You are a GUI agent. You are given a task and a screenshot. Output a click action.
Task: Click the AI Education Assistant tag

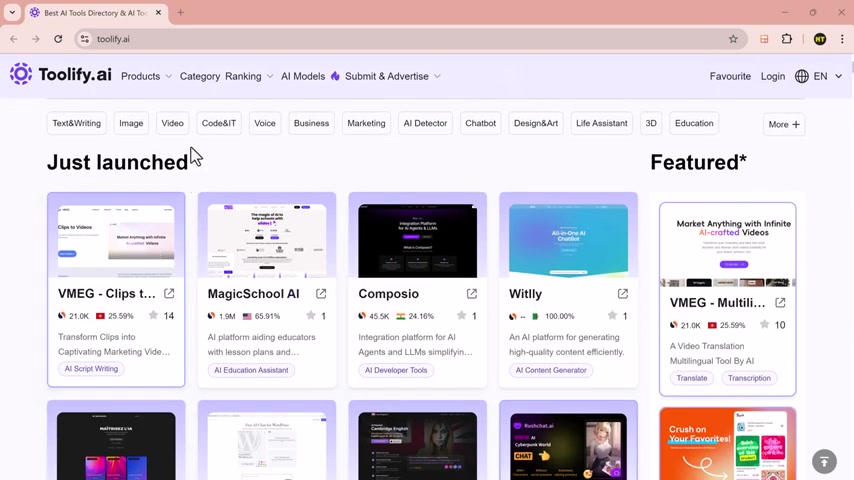251,370
